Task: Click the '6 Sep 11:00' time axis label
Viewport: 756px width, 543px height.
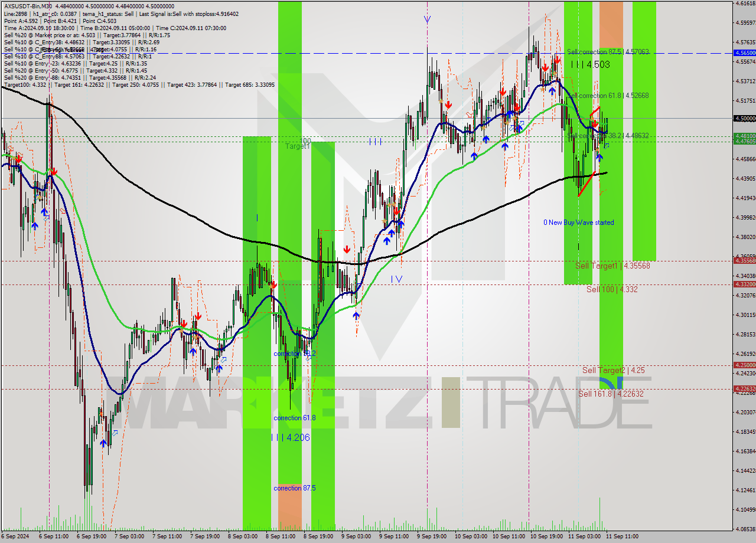Action: tap(53, 537)
